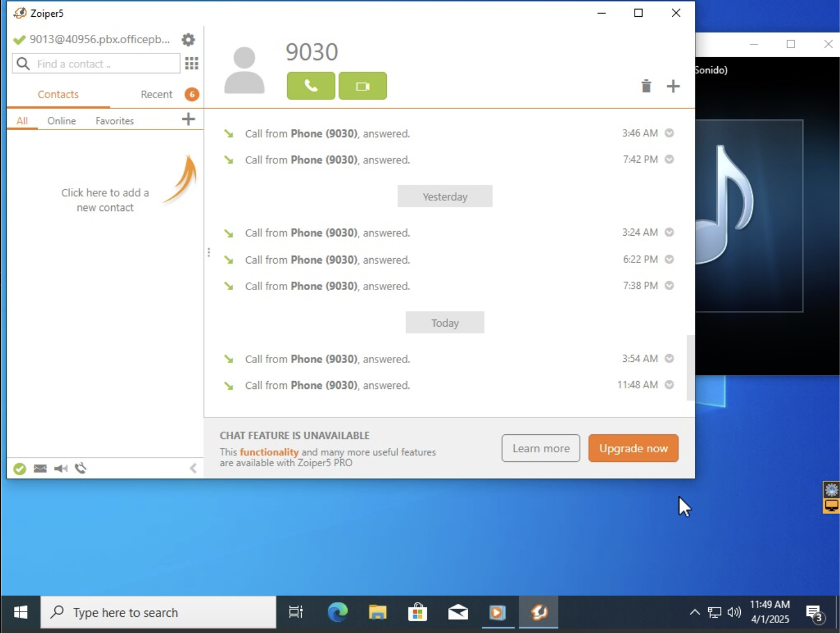Start a video call to 9030
Screen dimensions: 840x633
363,86
